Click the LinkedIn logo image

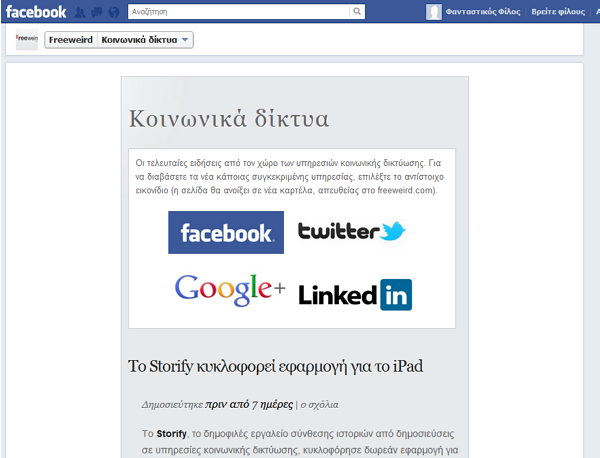click(x=355, y=295)
